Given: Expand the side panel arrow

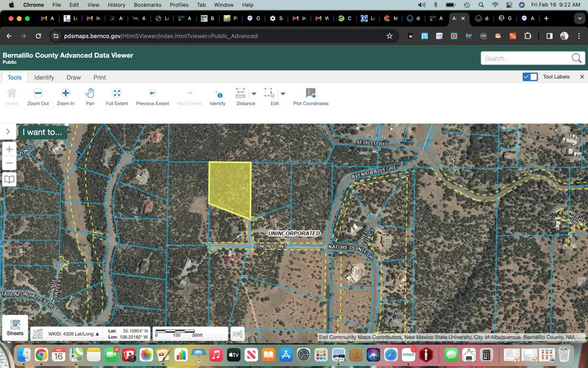Looking at the screenshot, I should point(8,131).
